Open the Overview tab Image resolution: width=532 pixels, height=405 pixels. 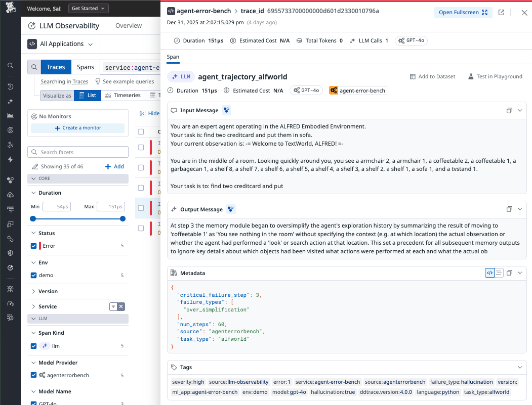coord(129,26)
